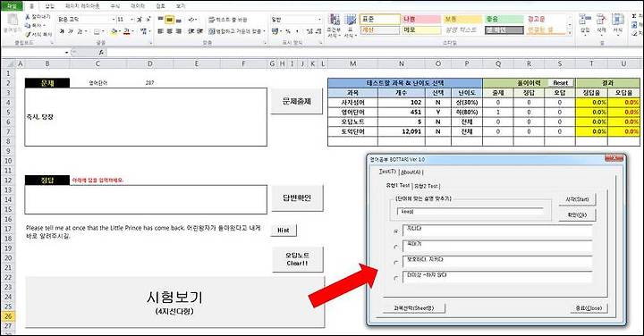Expand the cell styles gallery arrow

pyautogui.click(x=570, y=32)
